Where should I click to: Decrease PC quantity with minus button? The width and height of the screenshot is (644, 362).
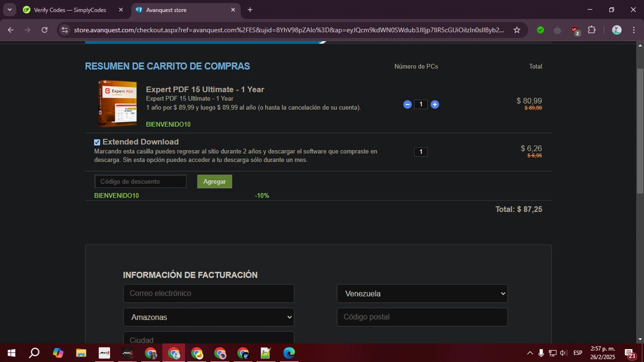[407, 104]
